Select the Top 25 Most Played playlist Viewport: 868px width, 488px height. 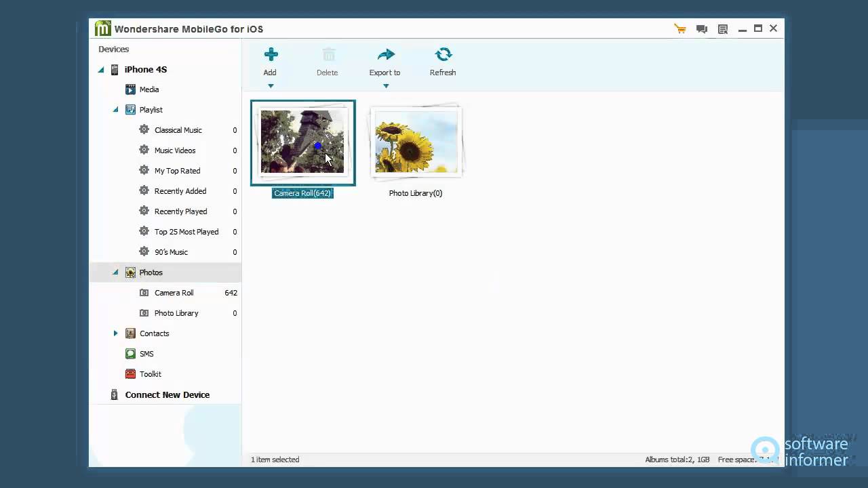click(x=186, y=232)
